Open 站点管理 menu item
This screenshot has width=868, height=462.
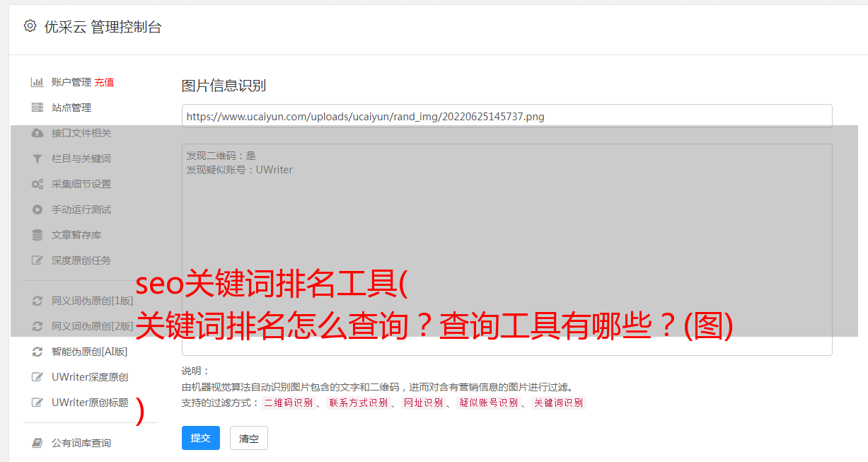click(x=71, y=108)
